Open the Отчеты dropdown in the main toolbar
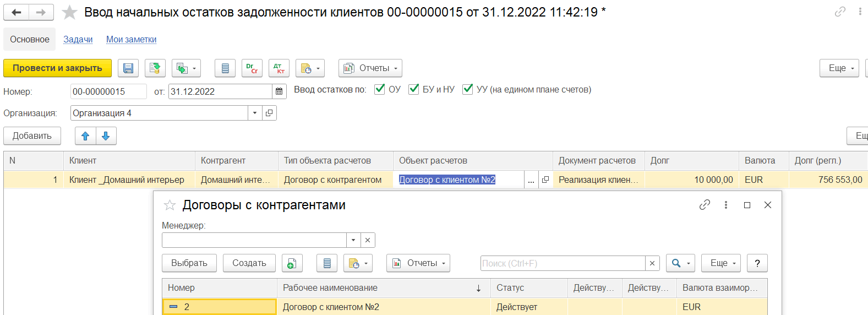The height and width of the screenshot is (315, 868). [x=370, y=68]
